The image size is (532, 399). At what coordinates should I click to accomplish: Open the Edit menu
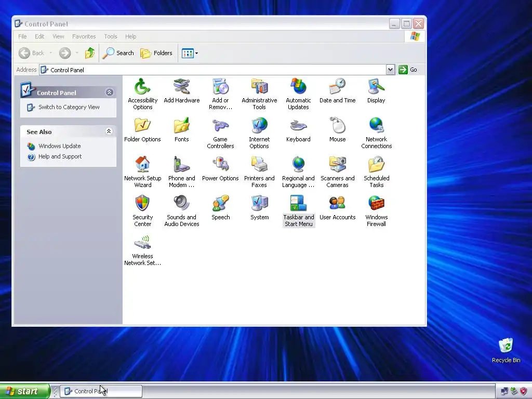[x=39, y=36]
